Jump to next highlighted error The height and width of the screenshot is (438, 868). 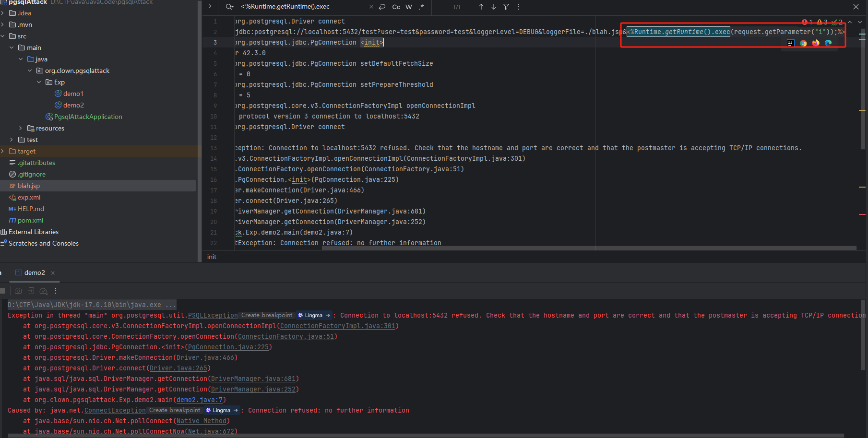coord(860,22)
